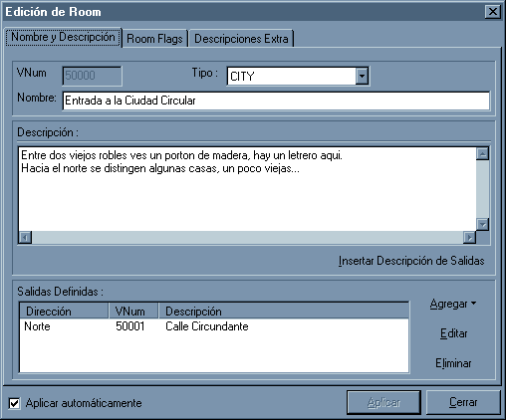Click the VNum column header in exits list
The image size is (506, 420).
coord(133,312)
